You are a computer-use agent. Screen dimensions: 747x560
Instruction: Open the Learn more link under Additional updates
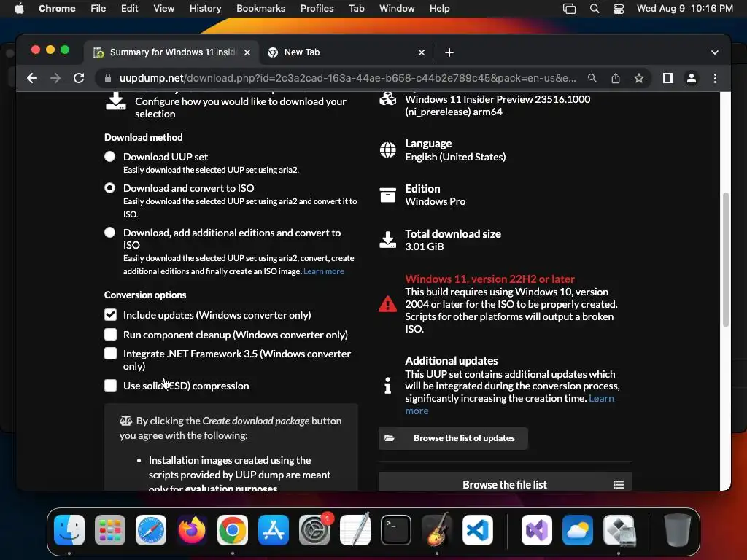click(x=601, y=398)
